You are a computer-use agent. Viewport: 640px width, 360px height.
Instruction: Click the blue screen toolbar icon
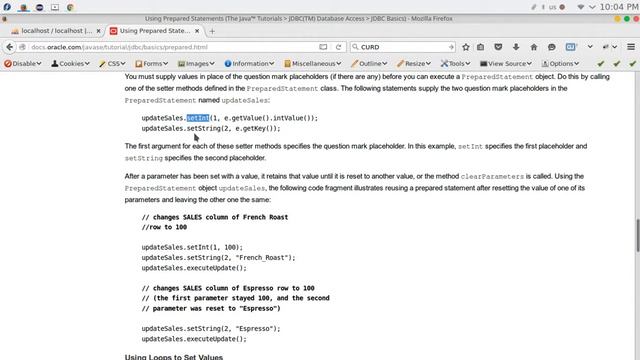point(571,47)
